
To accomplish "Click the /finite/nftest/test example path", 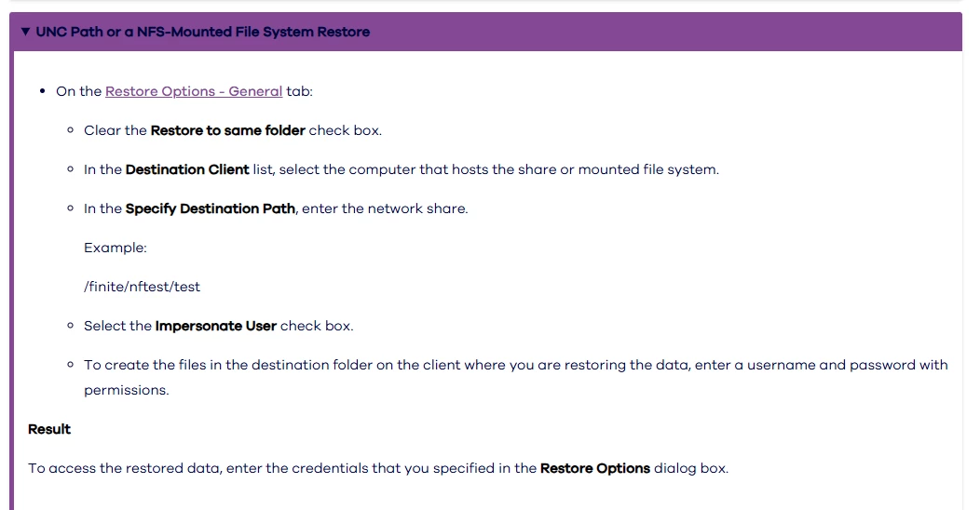I will point(142,287).
